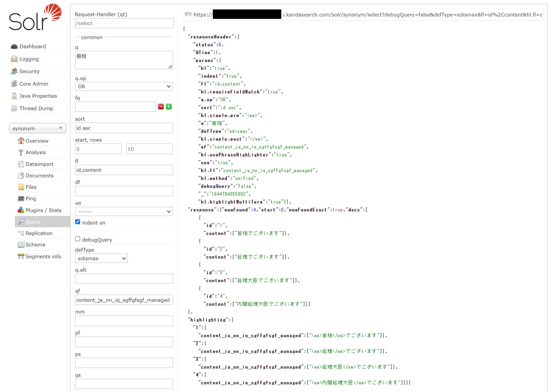Click the fl field with id,content
This screenshot has width=551, height=392.
[x=124, y=170]
